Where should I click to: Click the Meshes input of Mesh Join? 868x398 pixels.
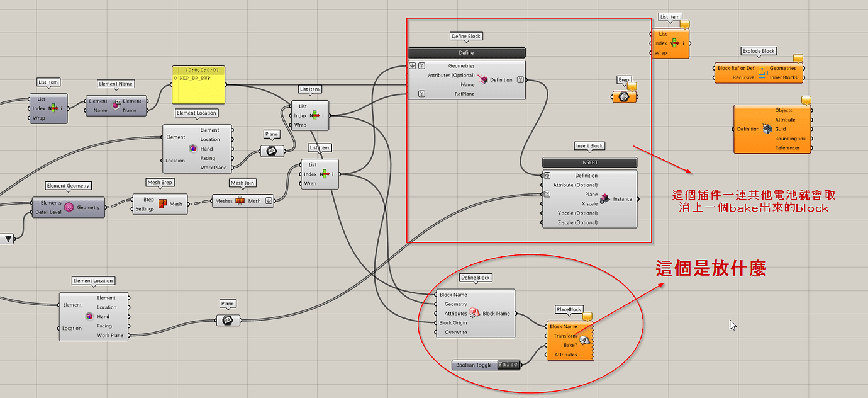tap(223, 201)
